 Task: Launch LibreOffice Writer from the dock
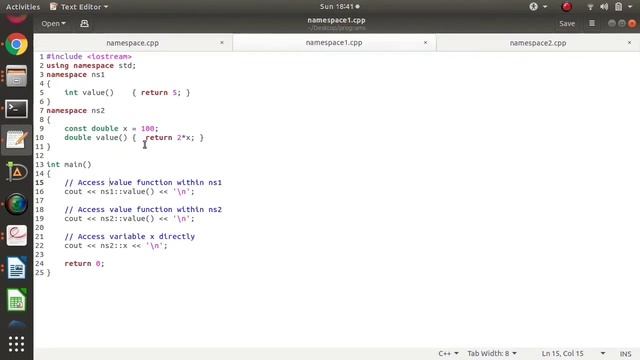(x=16, y=268)
